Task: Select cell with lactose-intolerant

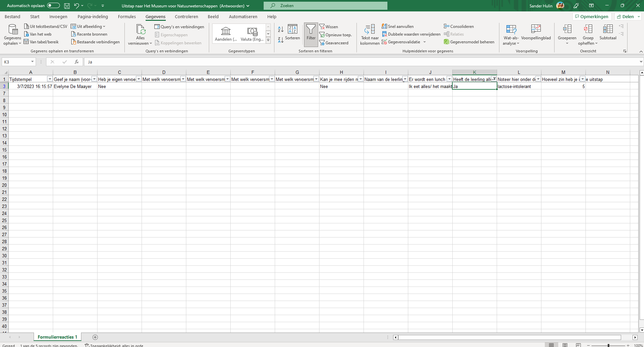Action: click(519, 86)
